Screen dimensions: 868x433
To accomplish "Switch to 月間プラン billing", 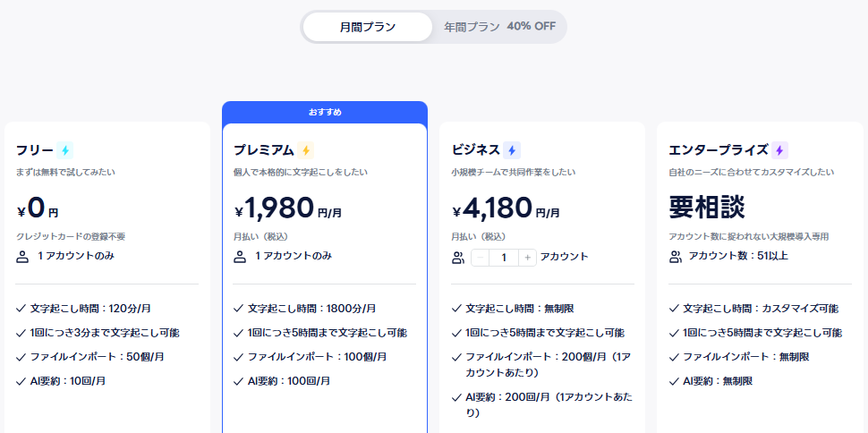I will (x=368, y=27).
